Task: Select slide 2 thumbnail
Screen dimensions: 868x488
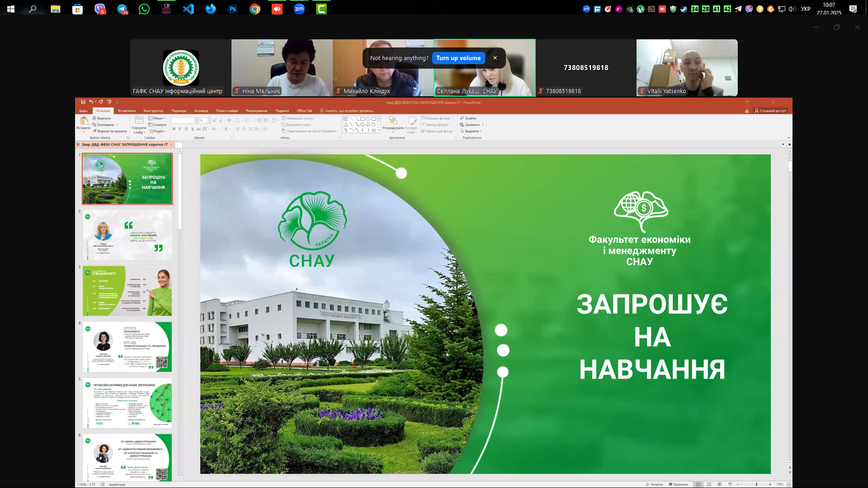Action: pyautogui.click(x=127, y=235)
